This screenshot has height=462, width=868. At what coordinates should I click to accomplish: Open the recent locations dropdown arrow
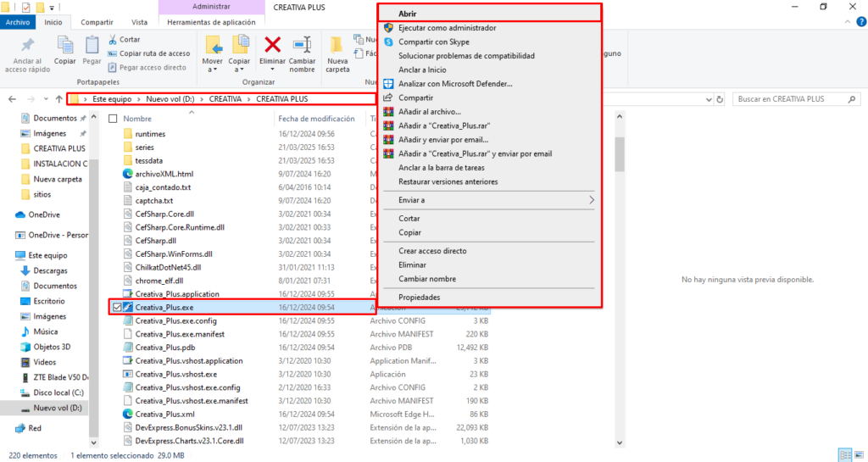point(46,99)
